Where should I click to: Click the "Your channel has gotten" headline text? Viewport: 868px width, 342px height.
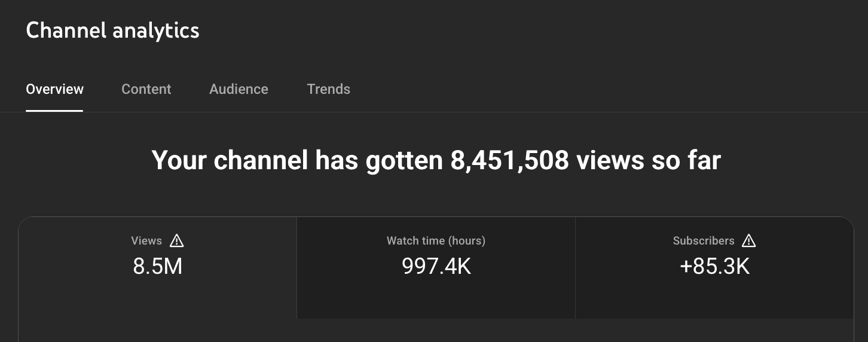(298, 161)
